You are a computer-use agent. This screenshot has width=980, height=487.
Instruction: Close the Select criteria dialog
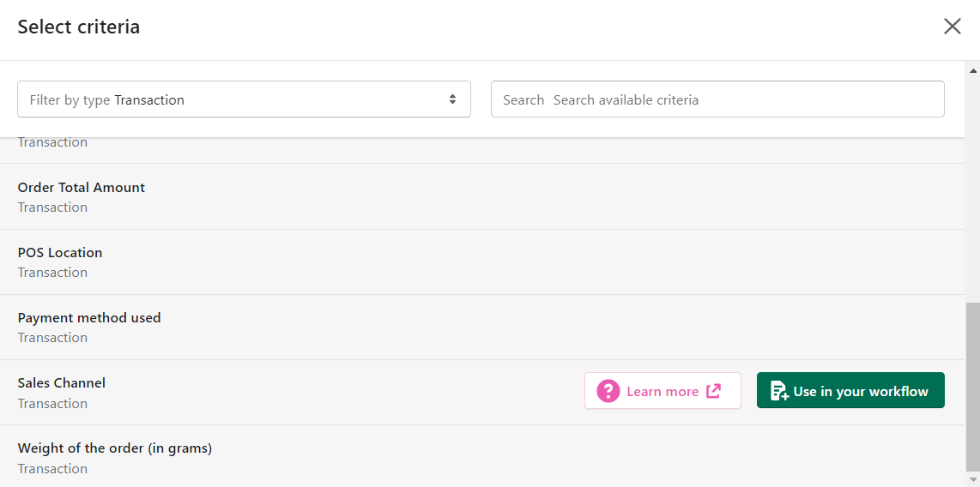pyautogui.click(x=952, y=27)
